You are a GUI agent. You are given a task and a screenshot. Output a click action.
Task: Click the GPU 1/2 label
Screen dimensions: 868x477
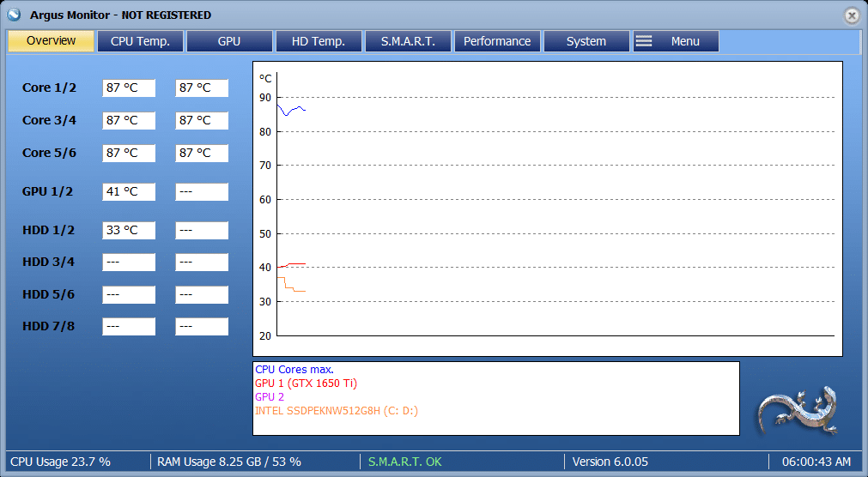pos(47,191)
